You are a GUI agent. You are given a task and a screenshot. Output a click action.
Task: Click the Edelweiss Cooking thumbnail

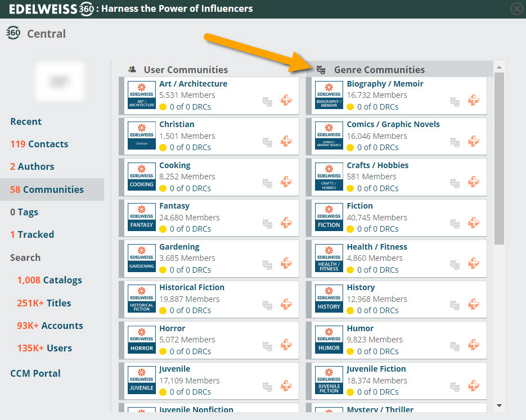(x=142, y=177)
